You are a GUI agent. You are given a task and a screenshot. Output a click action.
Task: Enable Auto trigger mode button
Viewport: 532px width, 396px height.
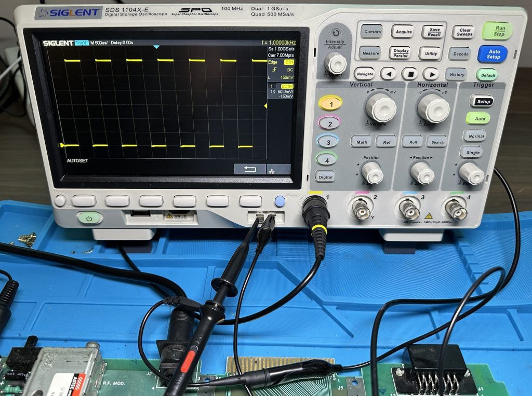(478, 119)
